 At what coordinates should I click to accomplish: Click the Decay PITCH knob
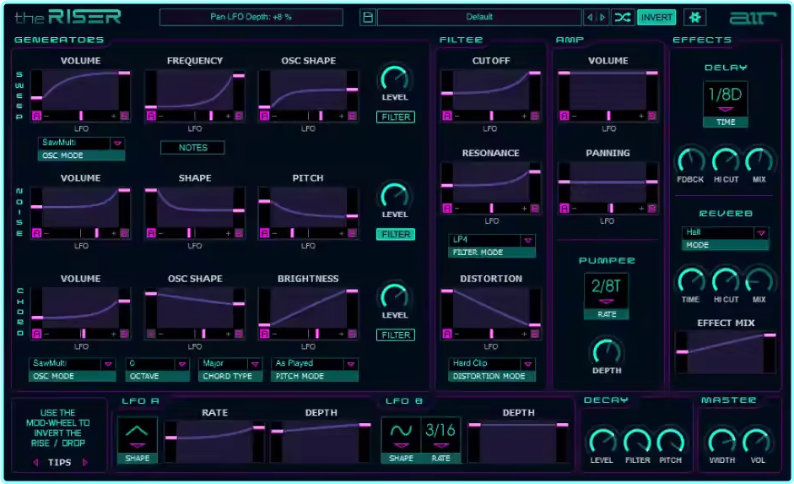point(670,441)
